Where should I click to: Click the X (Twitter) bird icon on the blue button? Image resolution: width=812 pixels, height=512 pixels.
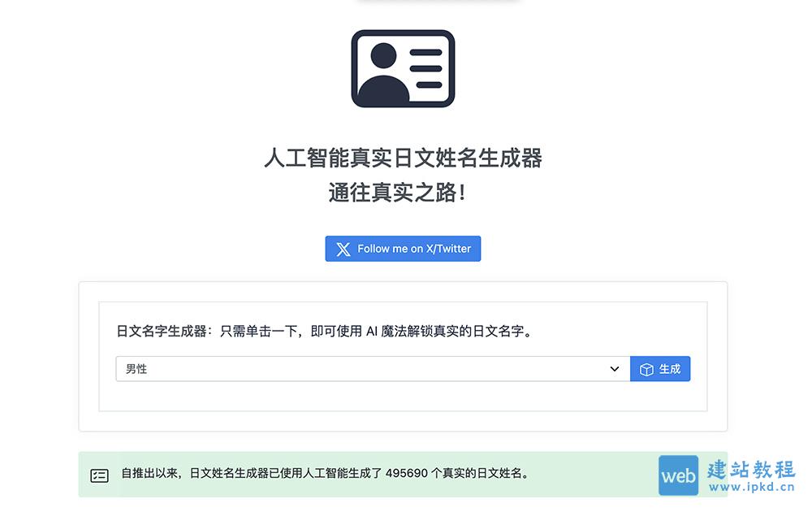[x=343, y=249]
